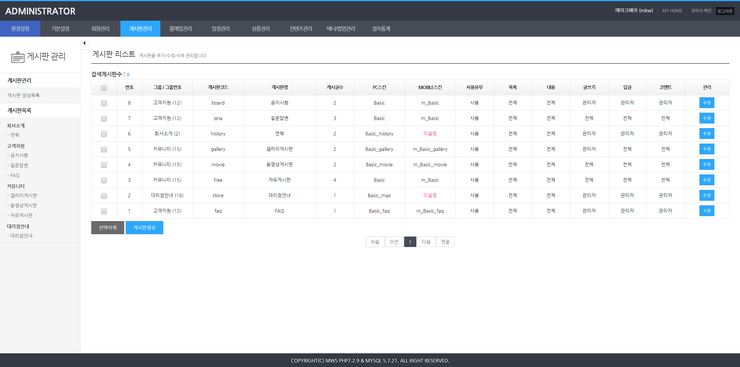Viewport: 740px width, 367px height.
Task: Click the 수정 button in board row
Action: (x=706, y=103)
